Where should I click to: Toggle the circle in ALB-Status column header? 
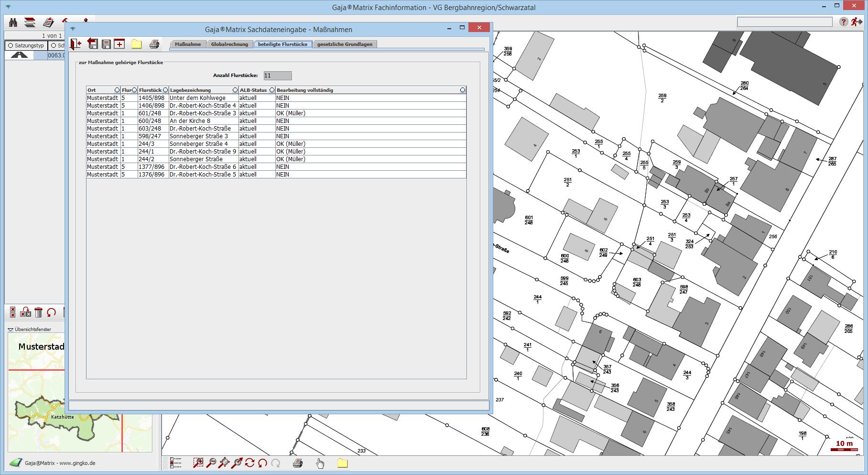pyautogui.click(x=272, y=90)
